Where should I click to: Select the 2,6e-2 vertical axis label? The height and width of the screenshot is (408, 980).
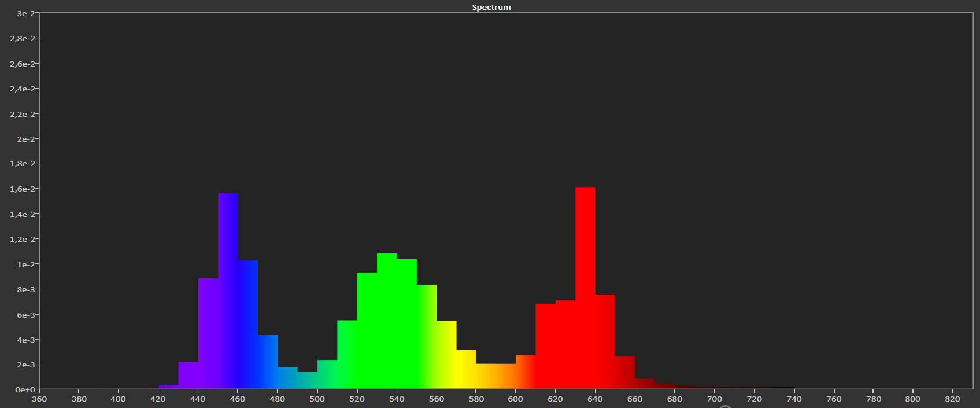coord(22,64)
